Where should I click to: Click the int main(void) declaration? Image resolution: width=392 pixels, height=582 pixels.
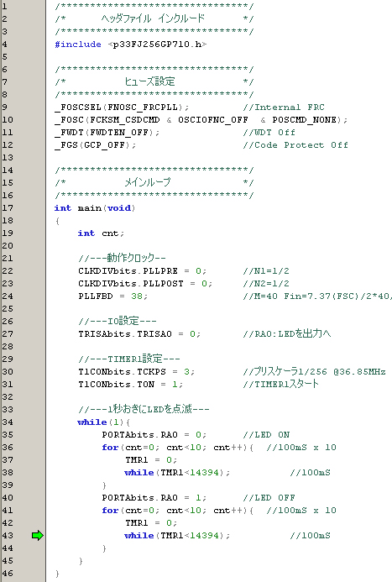pos(95,208)
